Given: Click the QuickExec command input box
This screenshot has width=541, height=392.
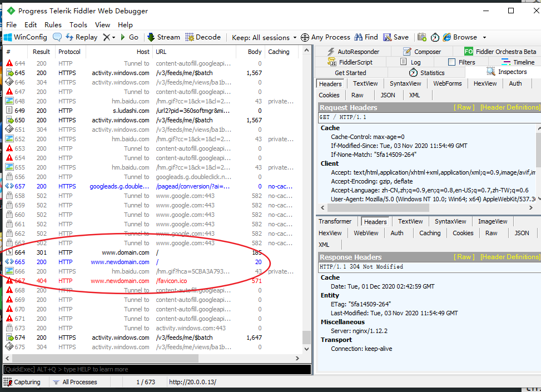Looking at the screenshot, I should (x=156, y=369).
